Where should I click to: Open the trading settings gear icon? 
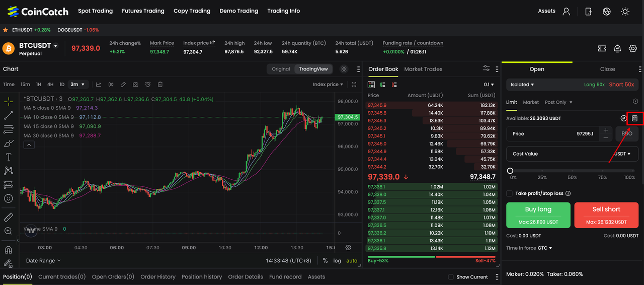[633, 48]
